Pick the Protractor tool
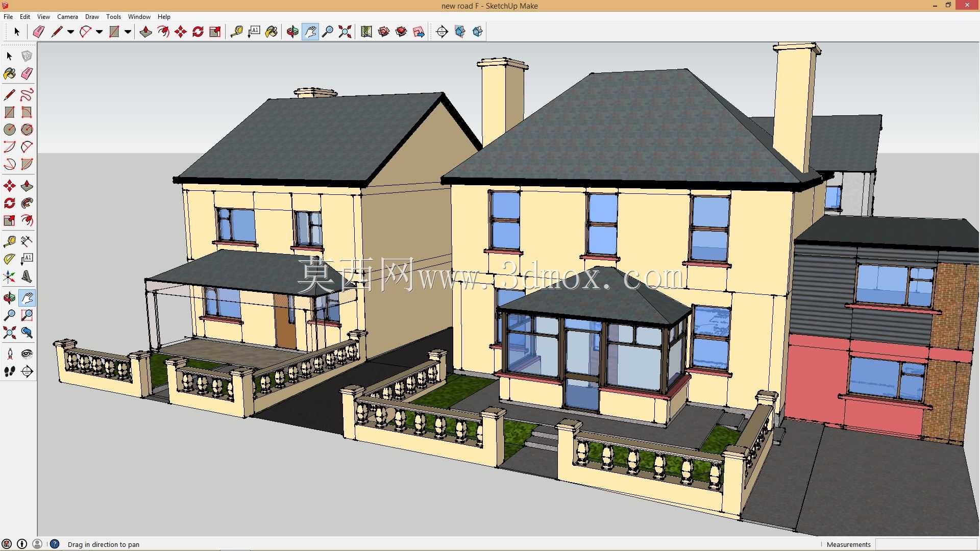Screen dimensions: 980x551 (9, 259)
